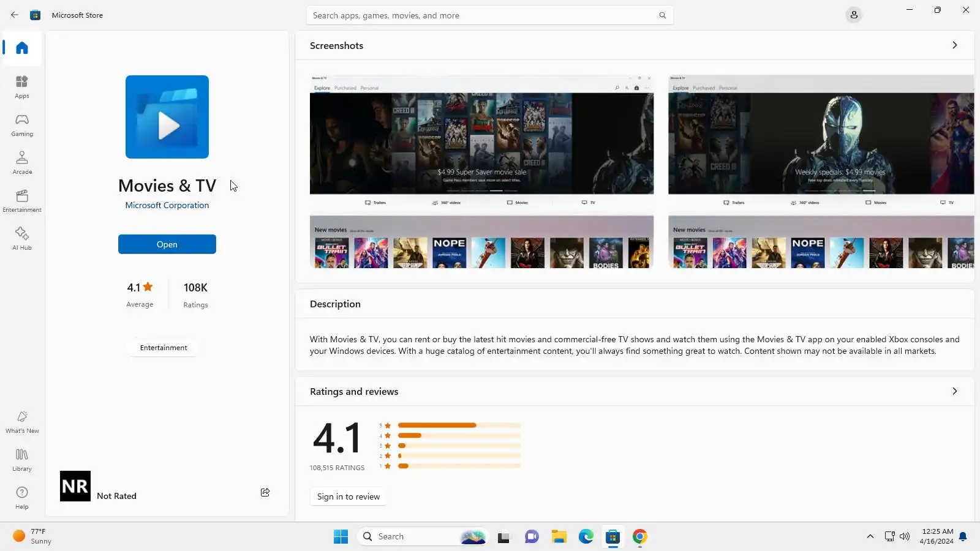Open the Library section
The width and height of the screenshot is (980, 551).
pyautogui.click(x=22, y=460)
